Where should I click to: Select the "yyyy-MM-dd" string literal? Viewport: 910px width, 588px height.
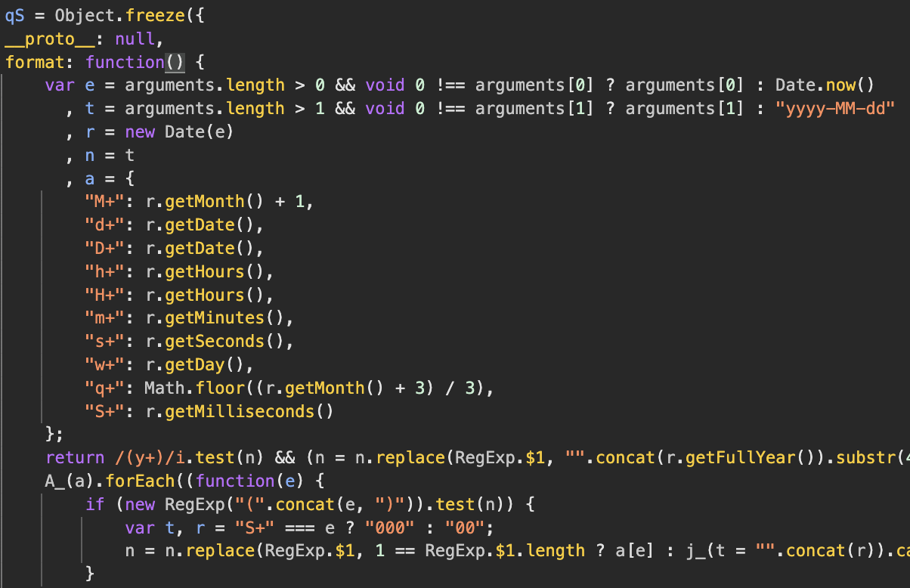point(835,109)
